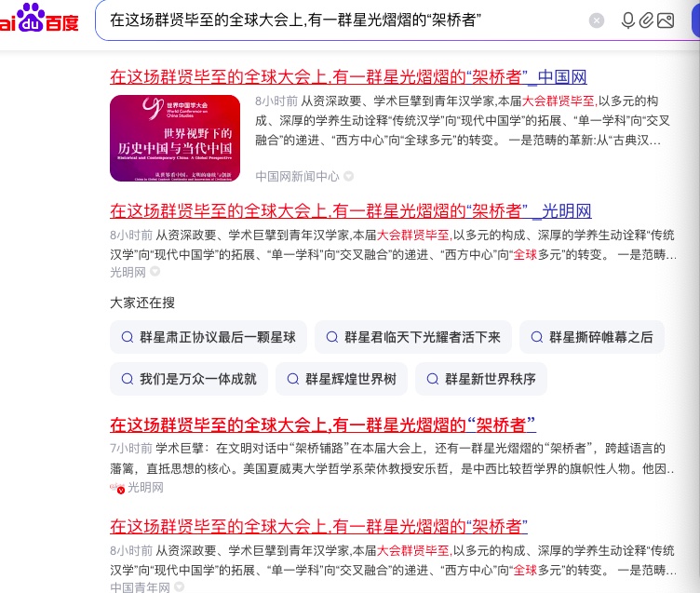Start voice search with microphone icon
Screen dimensions: 700x593
(x=627, y=20)
